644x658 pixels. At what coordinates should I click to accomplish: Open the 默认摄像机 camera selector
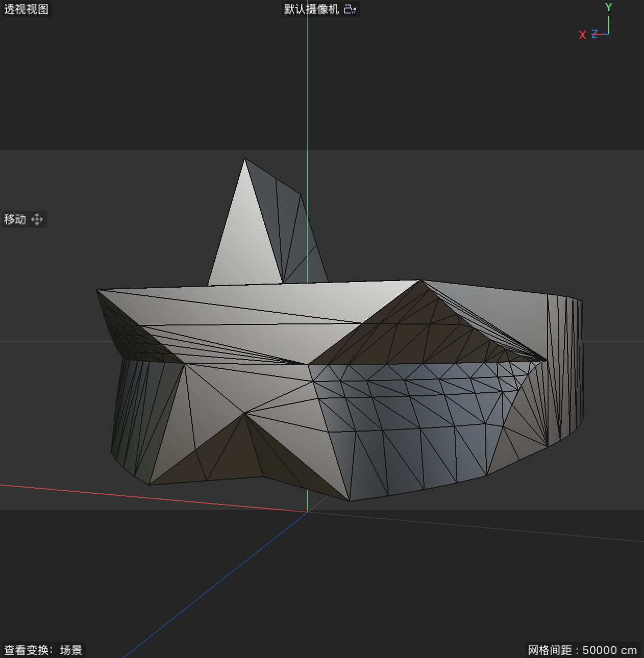point(311,9)
